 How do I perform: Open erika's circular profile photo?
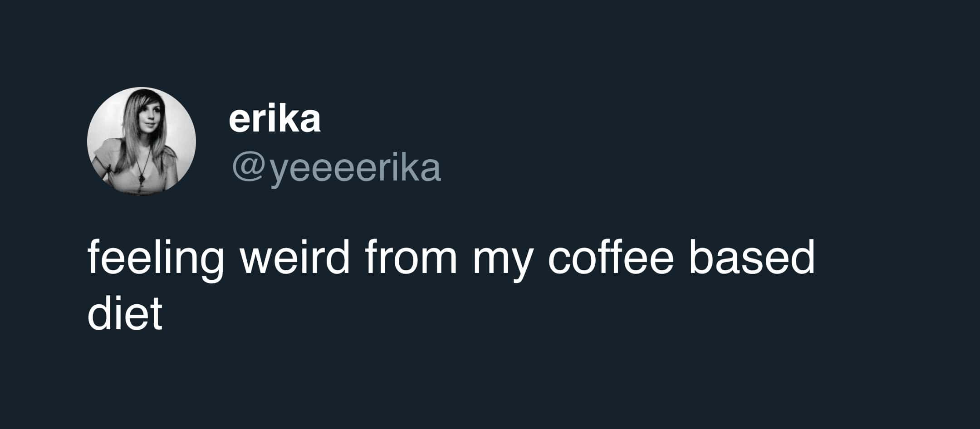pyautogui.click(x=141, y=141)
